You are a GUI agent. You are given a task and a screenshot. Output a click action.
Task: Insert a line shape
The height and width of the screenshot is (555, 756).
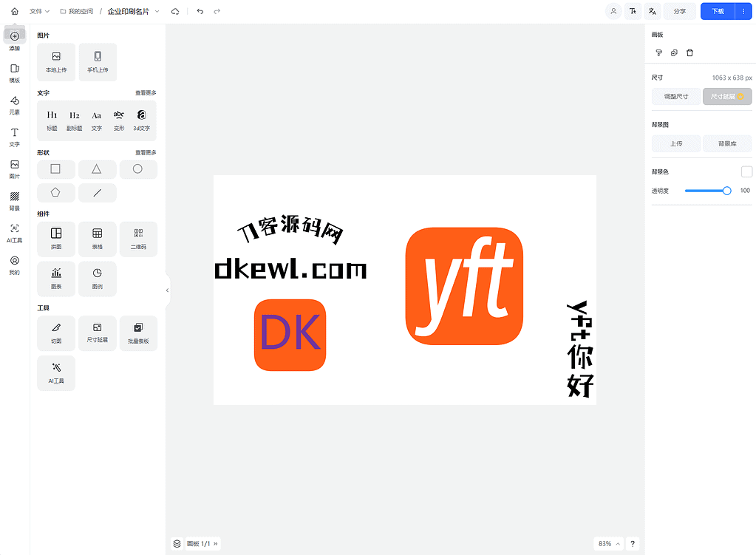tap(97, 193)
